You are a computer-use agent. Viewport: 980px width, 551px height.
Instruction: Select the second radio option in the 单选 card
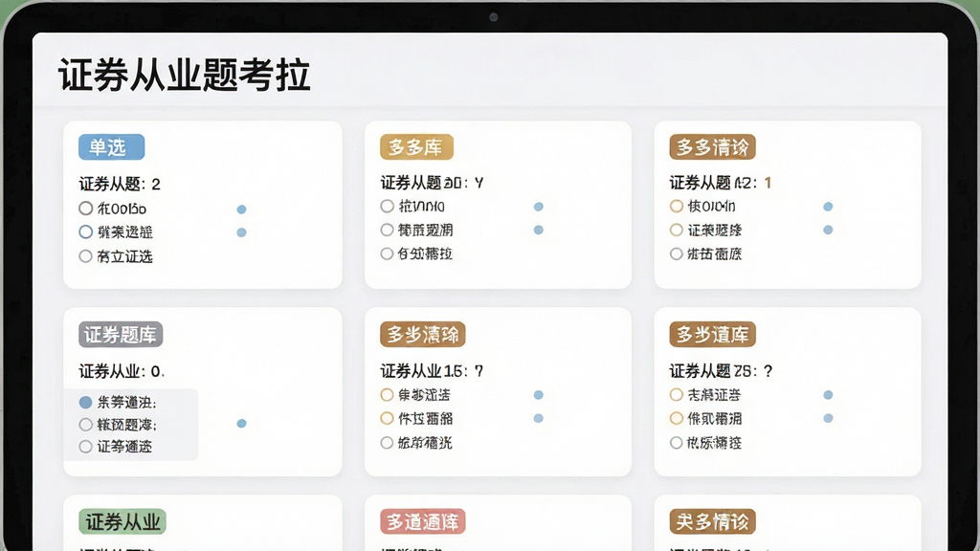point(85,231)
